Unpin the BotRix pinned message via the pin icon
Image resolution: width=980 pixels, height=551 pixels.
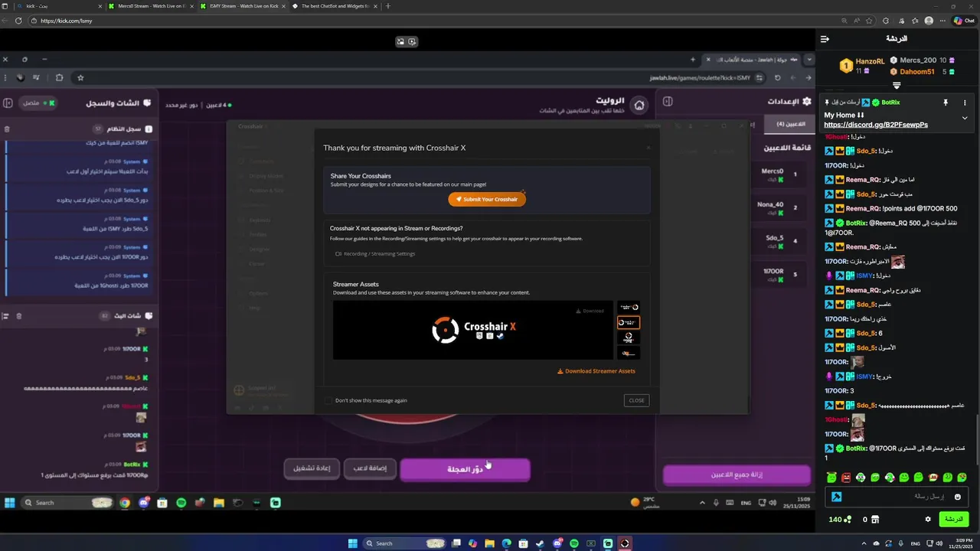pyautogui.click(x=946, y=102)
